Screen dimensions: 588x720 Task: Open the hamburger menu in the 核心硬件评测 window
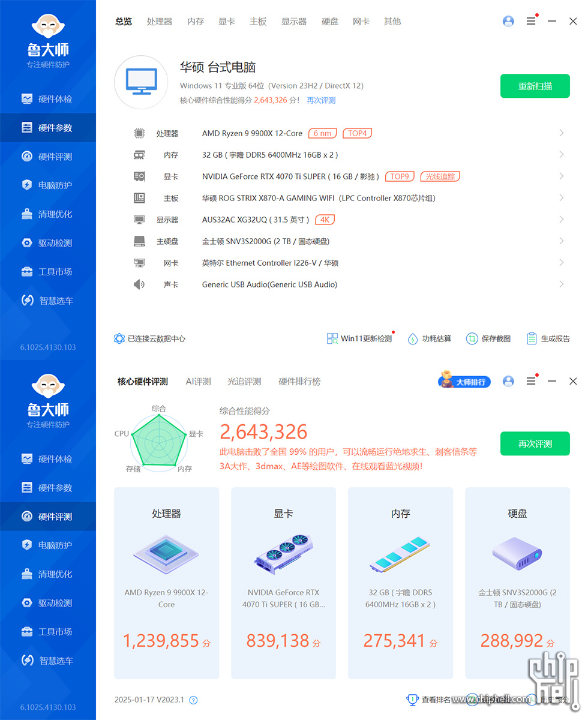coord(531,381)
